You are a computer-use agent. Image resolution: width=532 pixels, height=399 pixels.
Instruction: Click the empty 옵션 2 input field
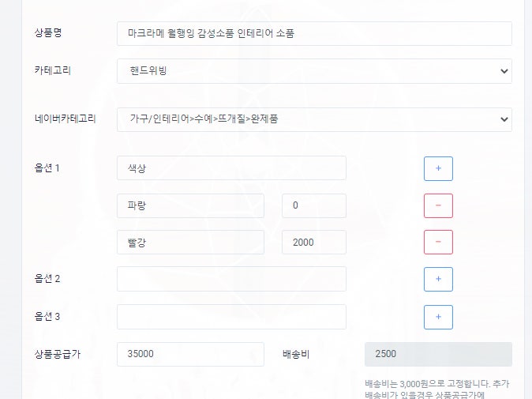pos(231,279)
